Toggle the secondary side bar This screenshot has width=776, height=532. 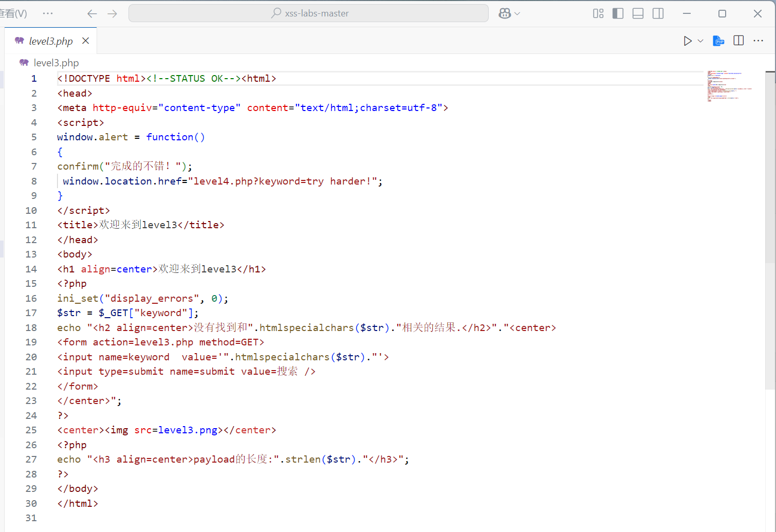pyautogui.click(x=658, y=13)
